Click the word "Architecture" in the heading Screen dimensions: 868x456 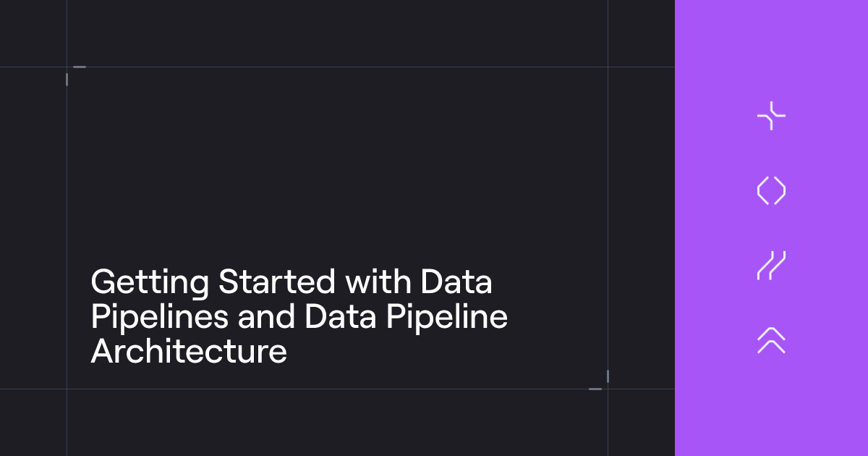click(x=190, y=352)
